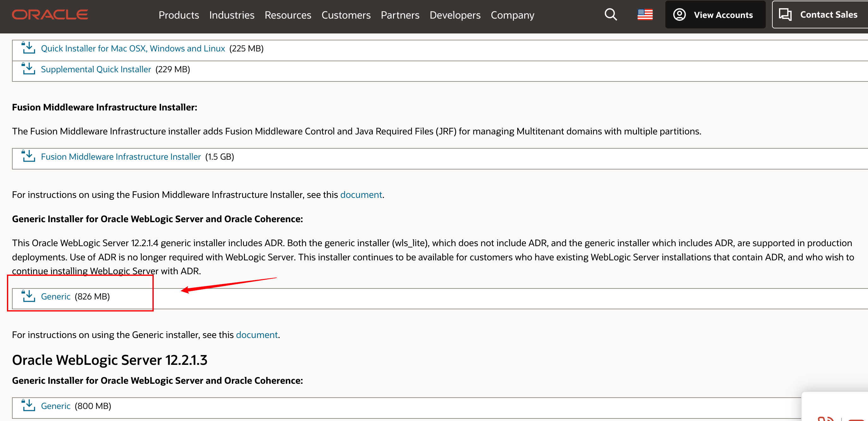The height and width of the screenshot is (421, 868).
Task: Open the Generic installer instructions document link
Action: 257,335
